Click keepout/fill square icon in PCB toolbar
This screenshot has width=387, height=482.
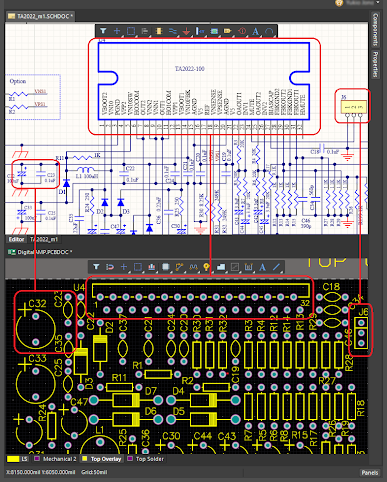click(235, 267)
